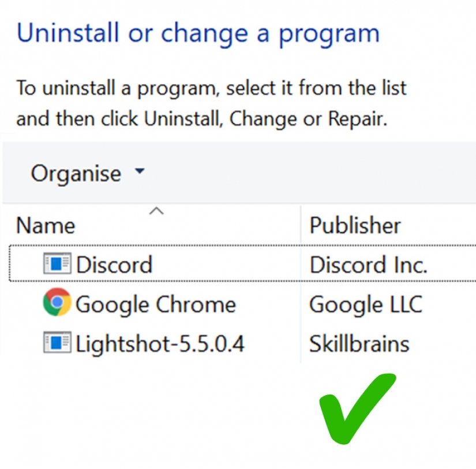Select the Lightshot-5.5.0.4 program name

160,344
